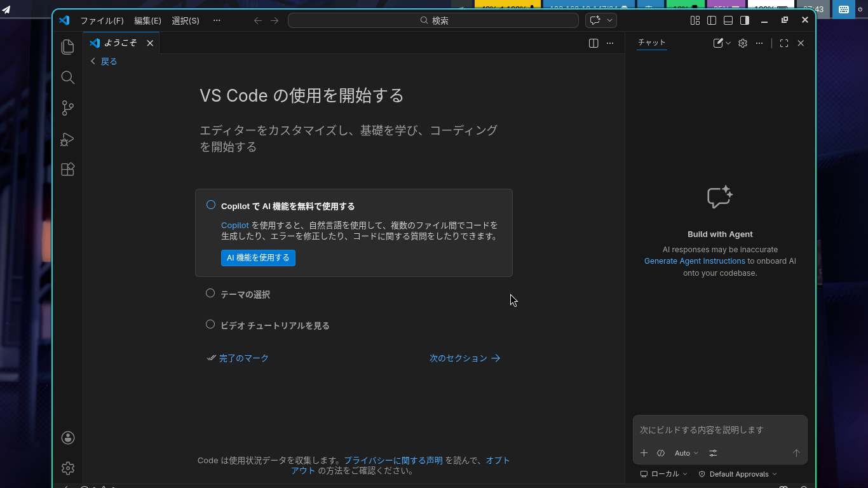Click the '次のセクション' link
Screen dimensions: 868x488
(x=465, y=358)
